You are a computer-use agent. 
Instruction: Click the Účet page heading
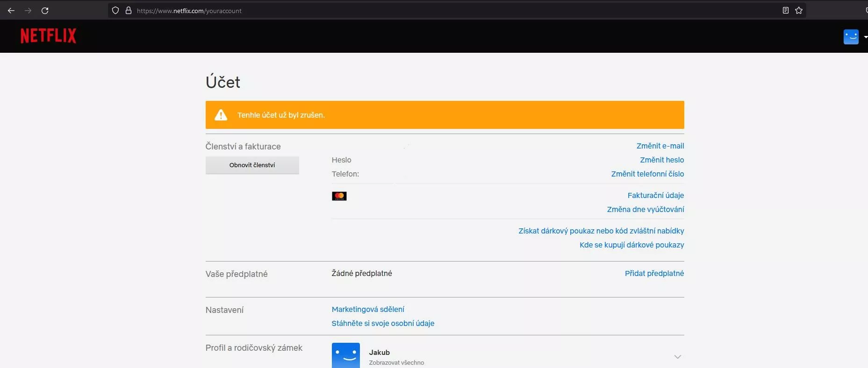223,82
